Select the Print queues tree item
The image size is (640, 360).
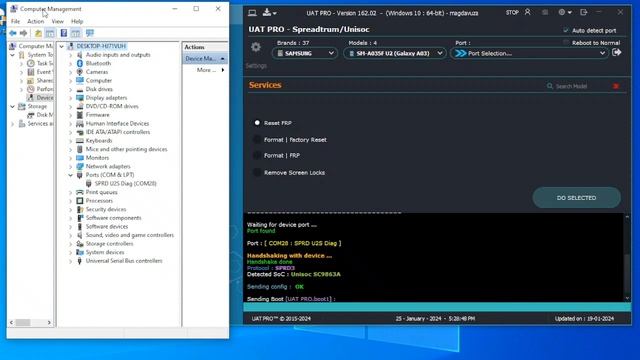101,192
